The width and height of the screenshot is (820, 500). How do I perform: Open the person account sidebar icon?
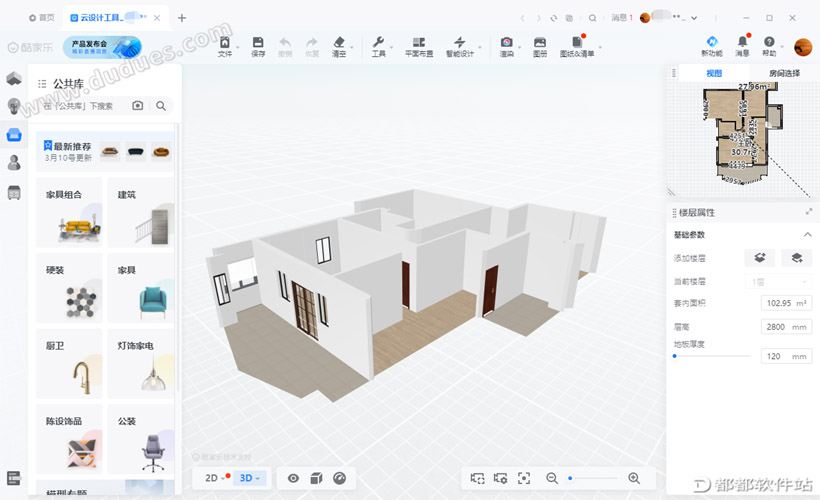[x=14, y=163]
